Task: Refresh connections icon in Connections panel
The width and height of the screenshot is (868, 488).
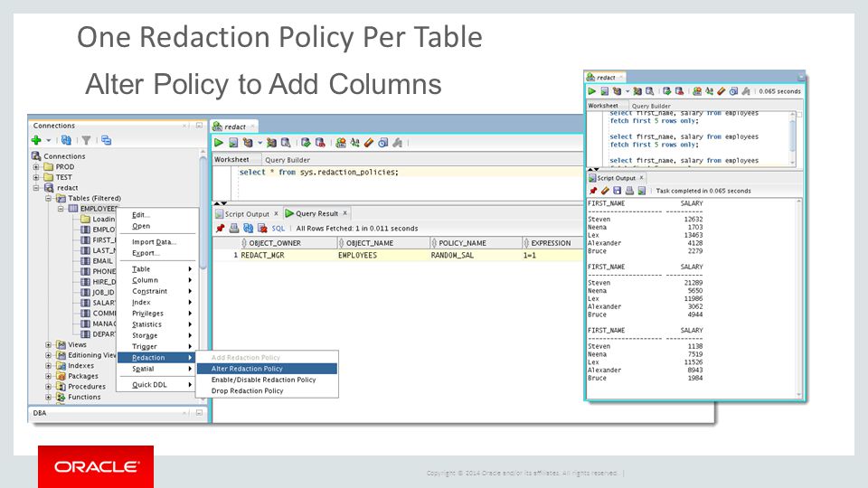Action: pyautogui.click(x=66, y=140)
